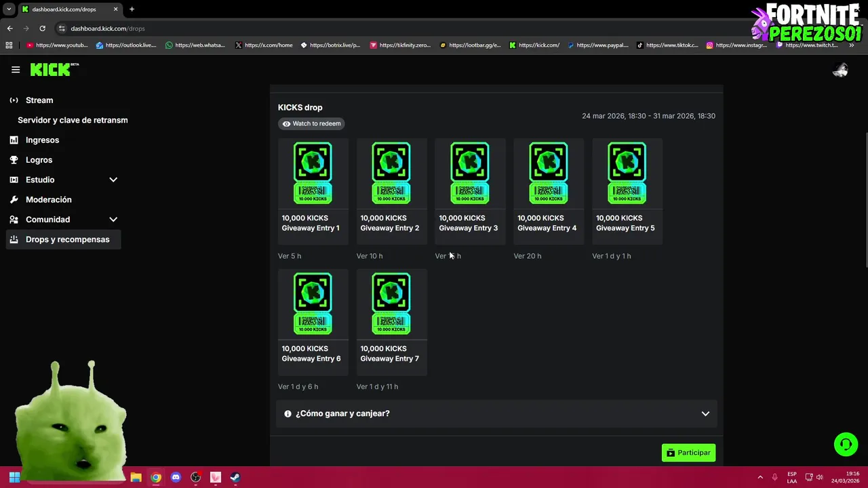Click the Kick logo in the header
This screenshot has height=488, width=868.
pyautogui.click(x=54, y=69)
